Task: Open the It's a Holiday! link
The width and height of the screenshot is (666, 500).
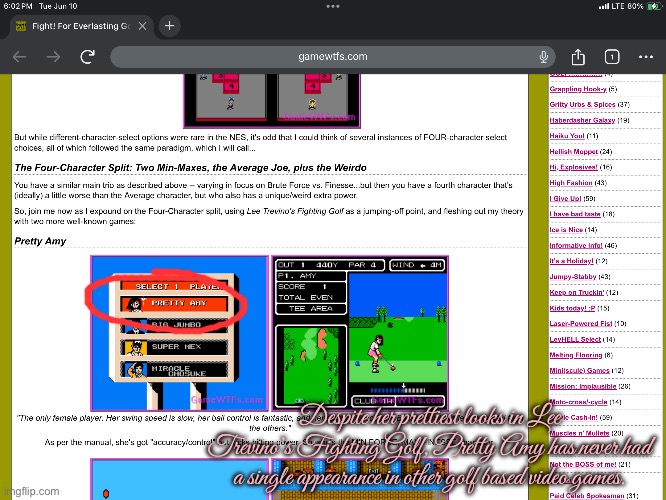Action: point(571,261)
